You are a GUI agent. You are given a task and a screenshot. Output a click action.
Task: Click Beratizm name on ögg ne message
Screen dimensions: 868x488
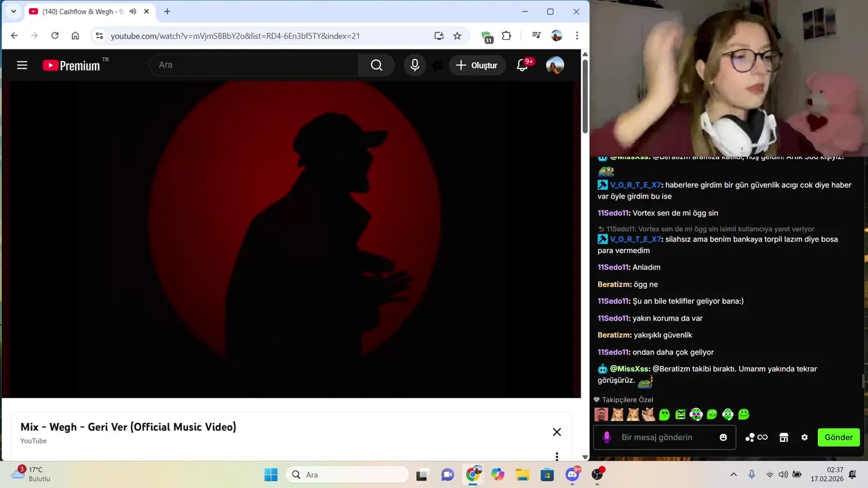coord(614,285)
